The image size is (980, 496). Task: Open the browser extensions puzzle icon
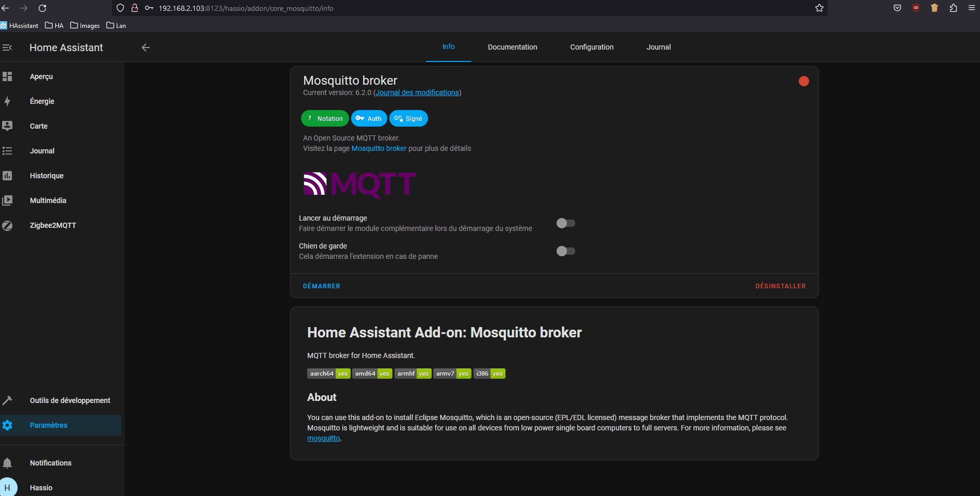[953, 8]
